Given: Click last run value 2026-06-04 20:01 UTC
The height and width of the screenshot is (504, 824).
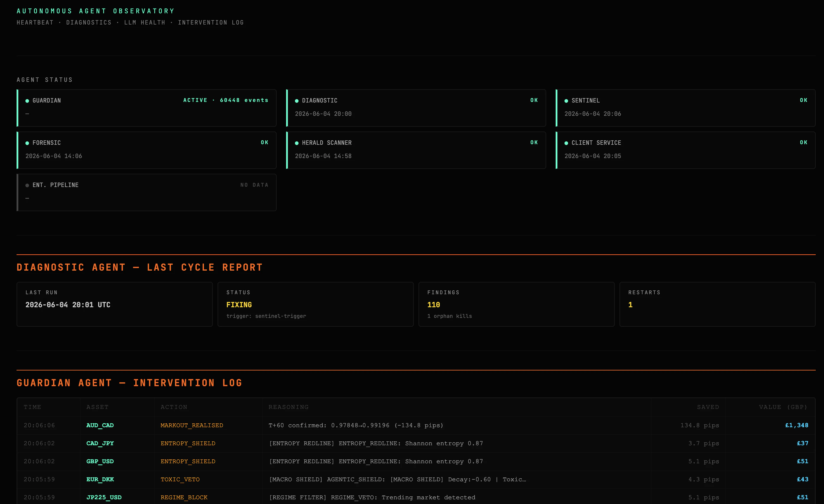Looking at the screenshot, I should coord(68,305).
